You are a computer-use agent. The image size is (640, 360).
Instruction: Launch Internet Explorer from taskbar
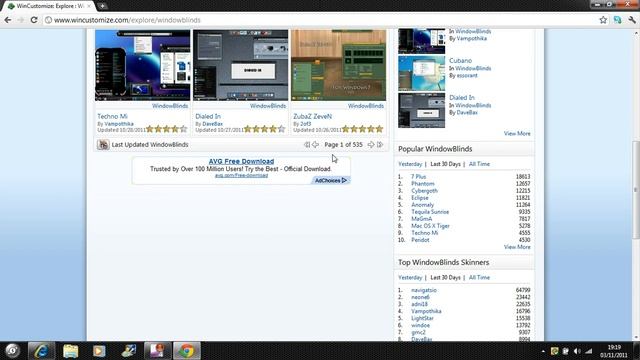(x=41, y=351)
